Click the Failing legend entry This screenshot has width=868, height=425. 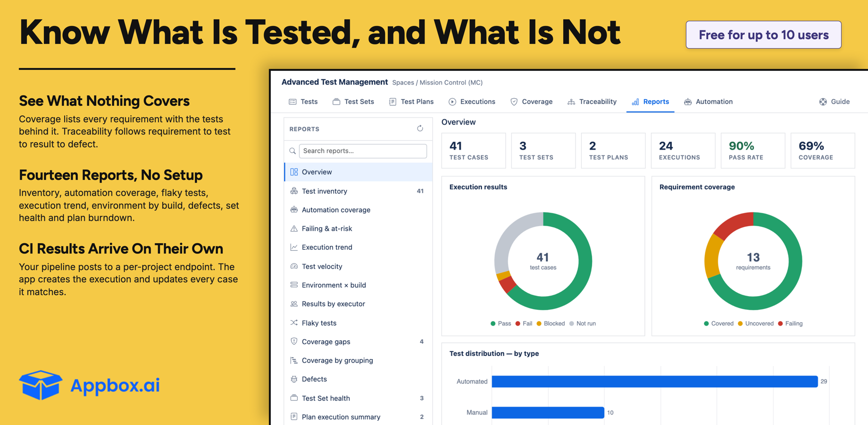pos(790,323)
